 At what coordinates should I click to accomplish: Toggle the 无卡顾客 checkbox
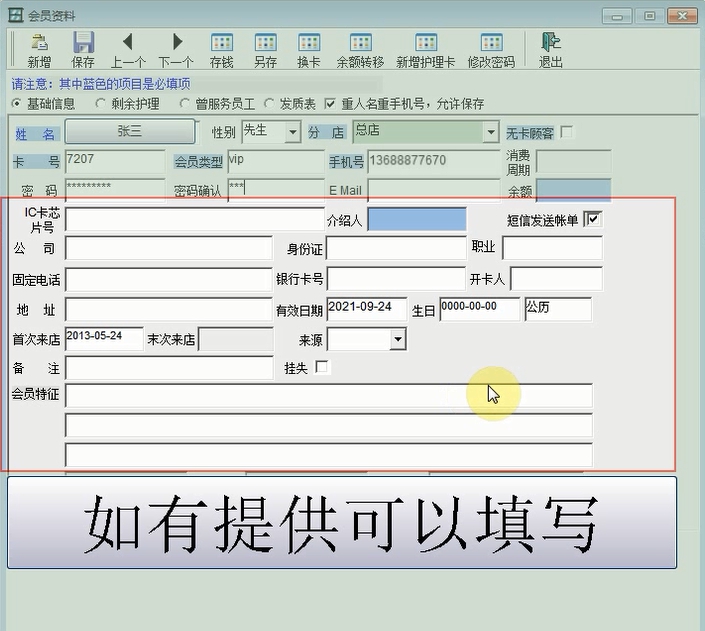click(567, 132)
